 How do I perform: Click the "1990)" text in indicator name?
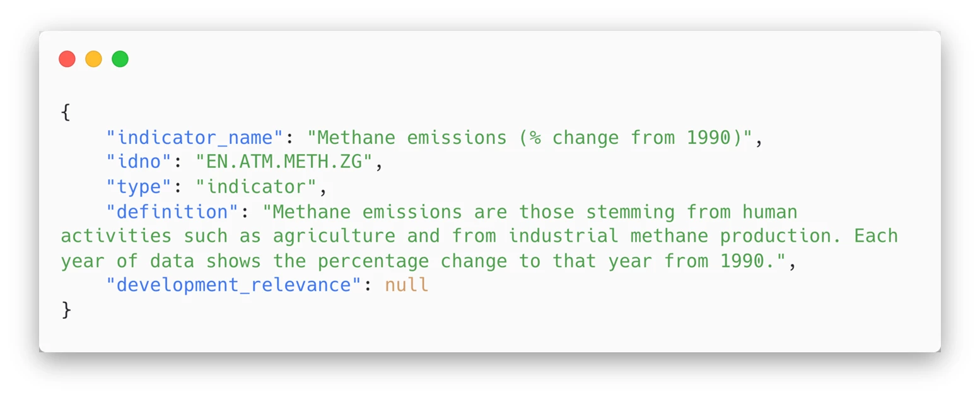click(x=715, y=138)
